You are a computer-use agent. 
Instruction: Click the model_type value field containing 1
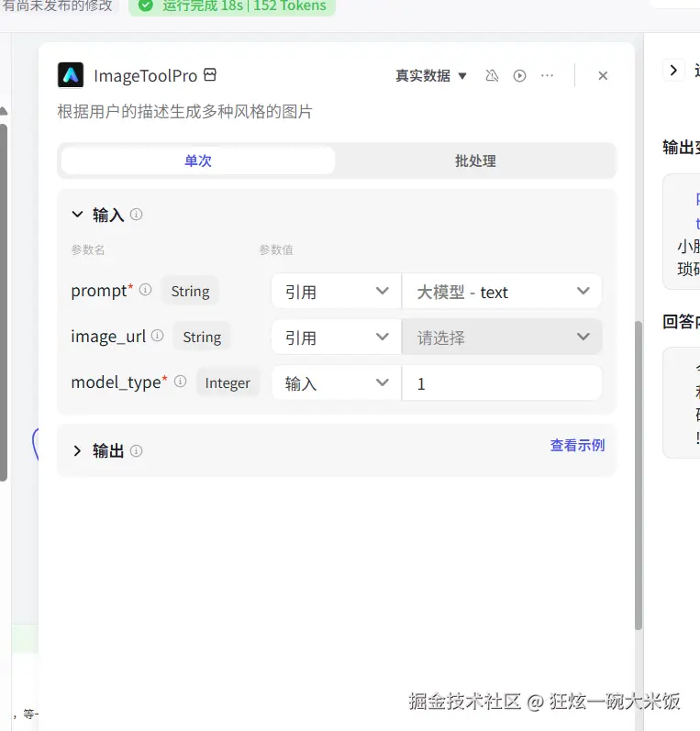pyautogui.click(x=502, y=383)
